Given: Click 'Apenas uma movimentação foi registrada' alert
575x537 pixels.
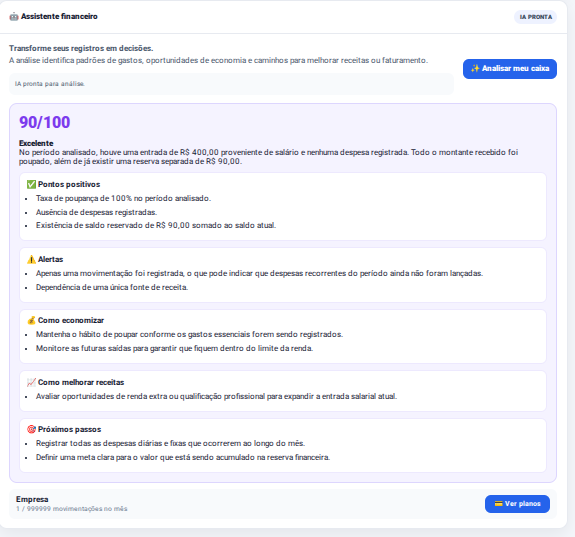Looking at the screenshot, I should click(259, 273).
